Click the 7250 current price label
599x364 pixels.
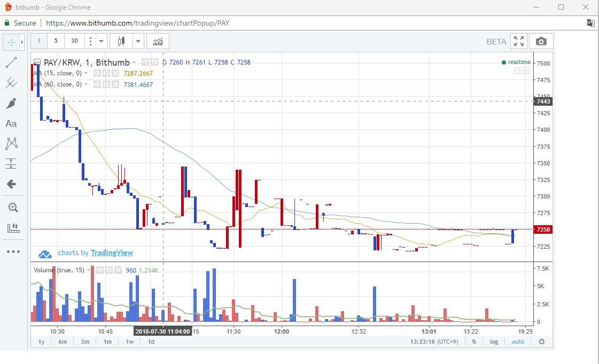click(x=543, y=230)
